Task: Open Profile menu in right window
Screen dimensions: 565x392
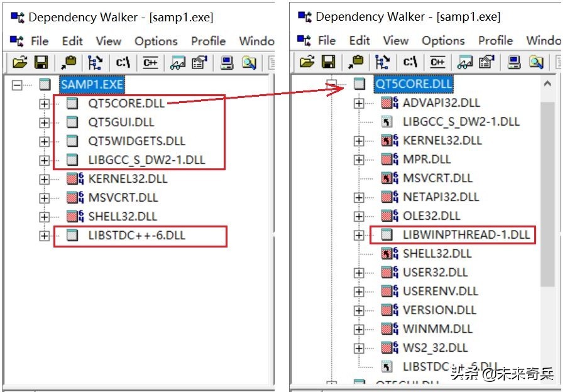Action: pyautogui.click(x=495, y=40)
